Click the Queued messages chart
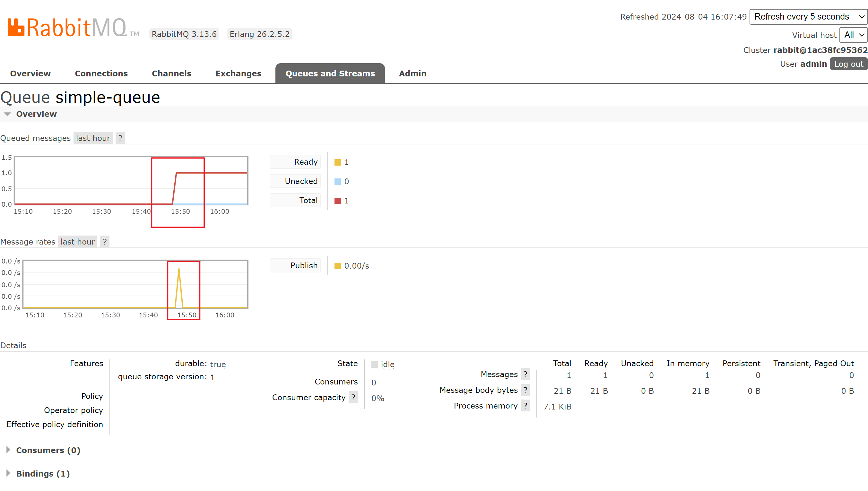This screenshot has height=491, width=868. (131, 181)
